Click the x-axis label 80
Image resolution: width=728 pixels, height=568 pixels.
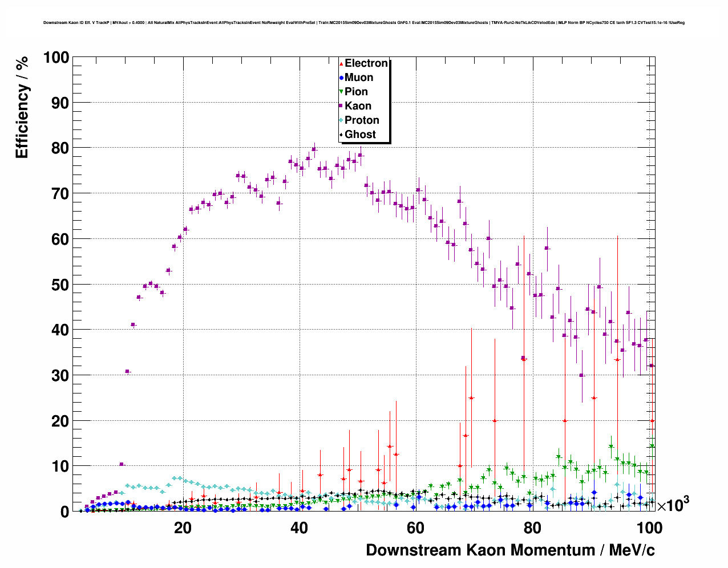click(532, 528)
